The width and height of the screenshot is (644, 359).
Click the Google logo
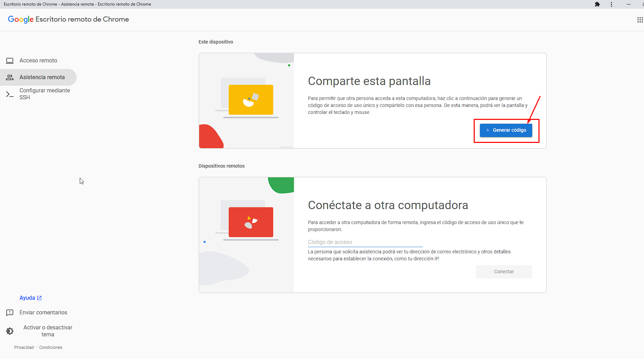click(21, 20)
